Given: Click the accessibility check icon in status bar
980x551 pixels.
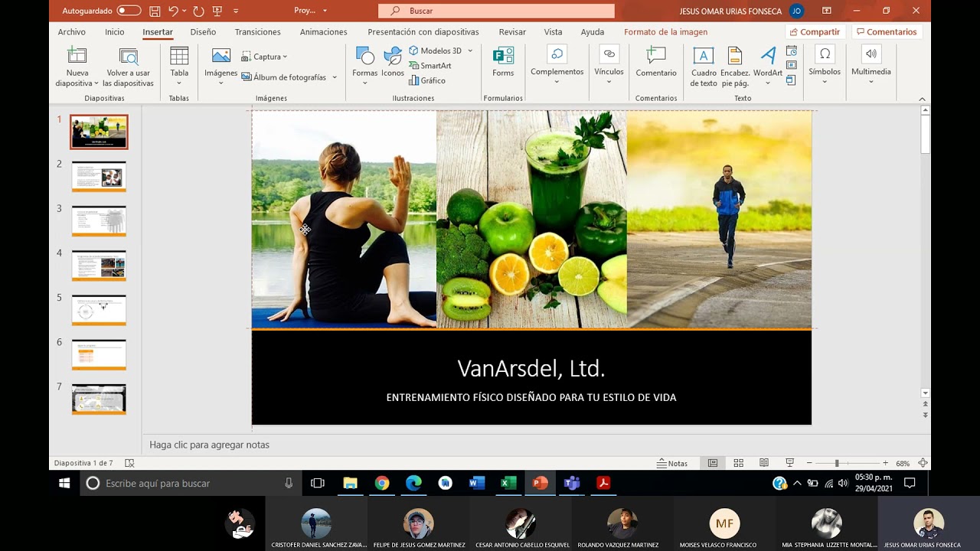Looking at the screenshot, I should [129, 463].
